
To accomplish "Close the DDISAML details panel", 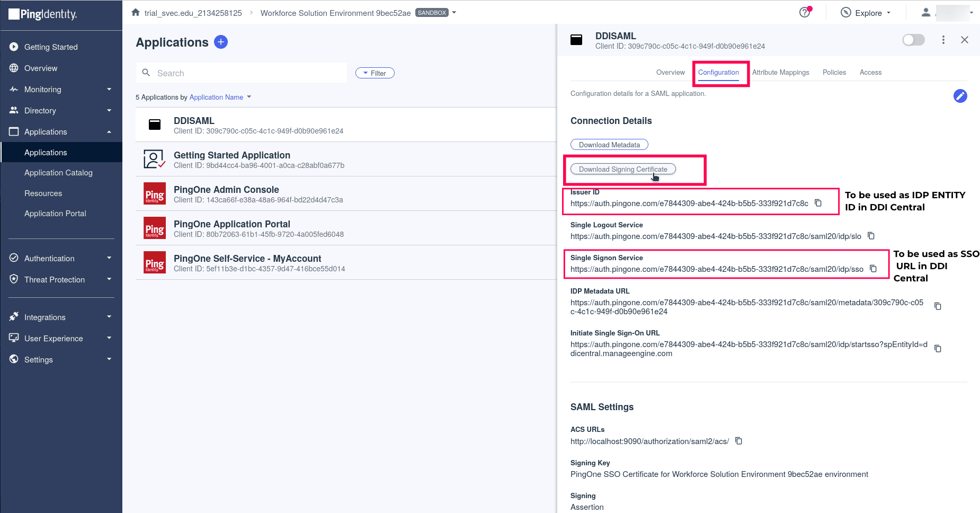I will [x=965, y=40].
